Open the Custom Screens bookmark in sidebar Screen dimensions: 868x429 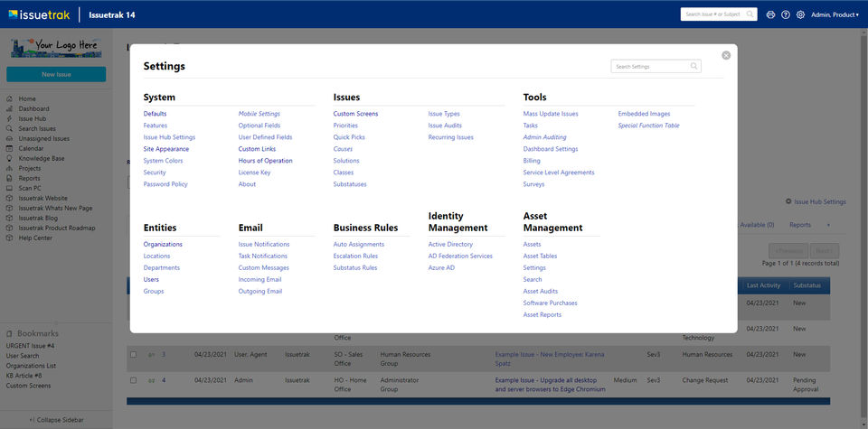[28, 386]
